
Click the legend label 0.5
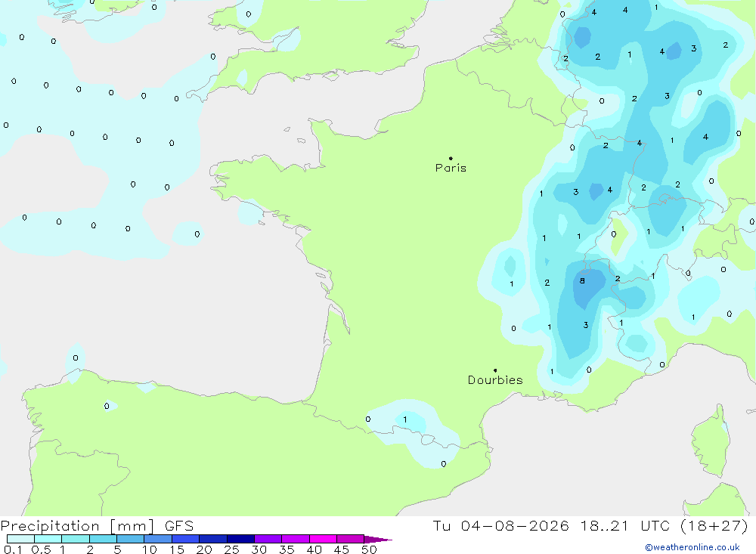tap(41, 549)
